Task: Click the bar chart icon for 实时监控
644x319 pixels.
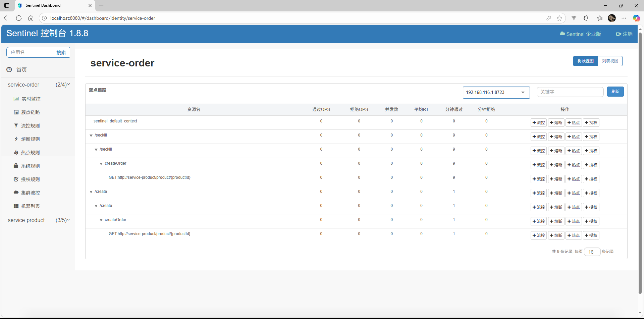Action: point(16,99)
